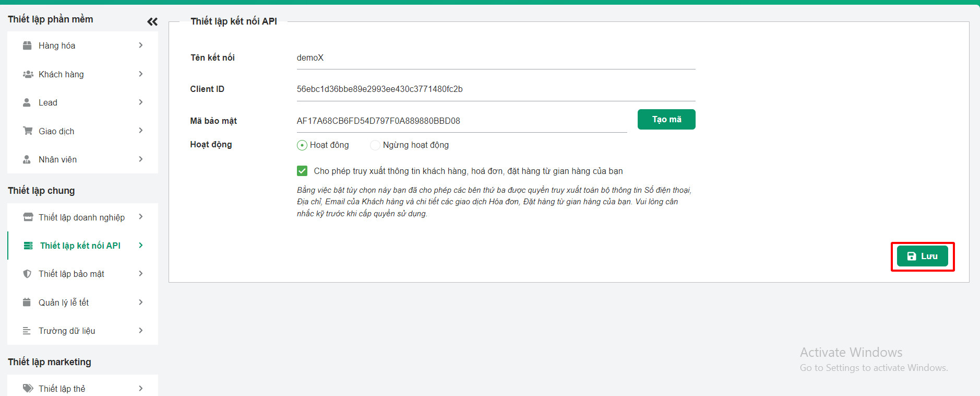Screen dimensions: 980x396
Task: Open Quản lý lễ tết menu item
Action: click(x=82, y=302)
